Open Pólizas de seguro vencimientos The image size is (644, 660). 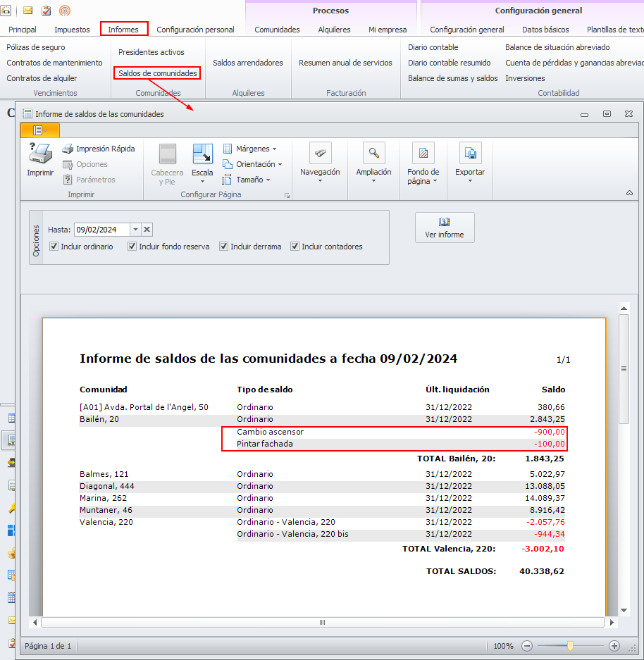coord(36,47)
